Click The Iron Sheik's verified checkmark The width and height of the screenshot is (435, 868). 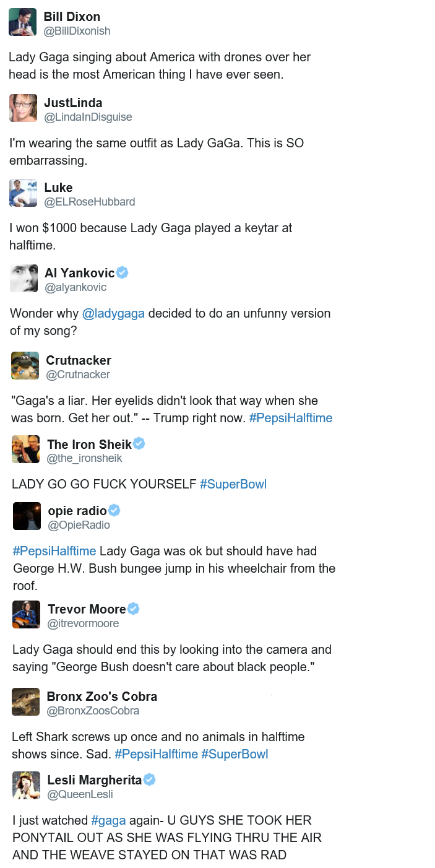point(140,443)
